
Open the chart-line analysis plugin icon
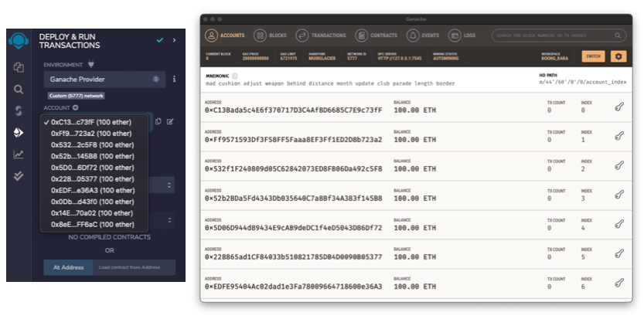pyautogui.click(x=19, y=154)
